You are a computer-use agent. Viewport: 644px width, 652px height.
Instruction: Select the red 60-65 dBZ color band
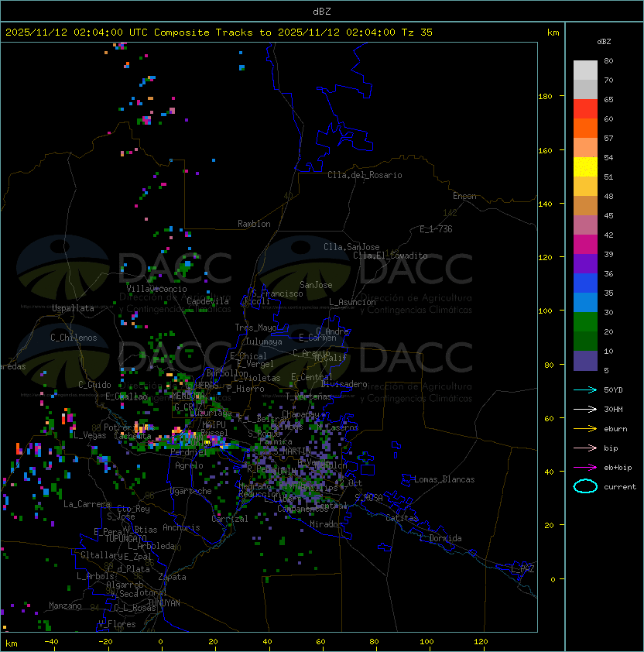click(585, 109)
